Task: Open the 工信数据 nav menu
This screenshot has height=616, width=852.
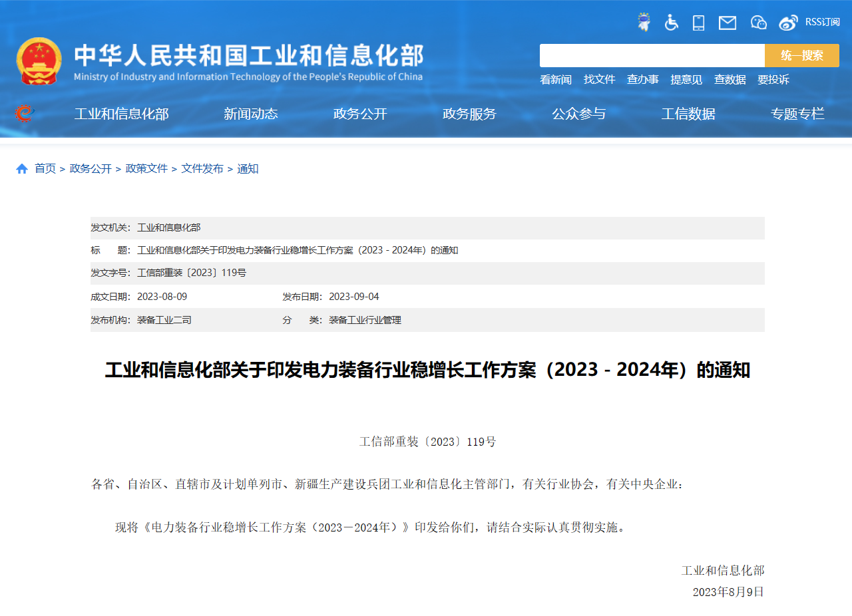Action: tap(688, 114)
